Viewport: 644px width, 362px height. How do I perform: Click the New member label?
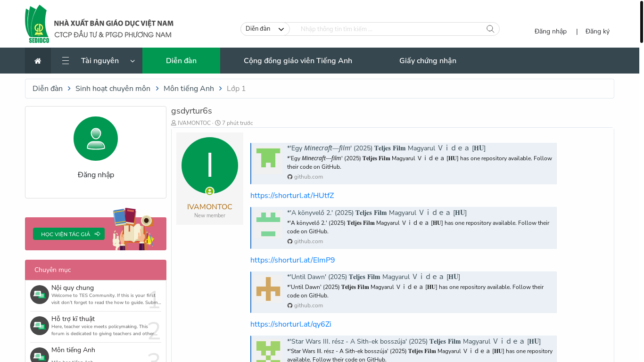point(210,215)
